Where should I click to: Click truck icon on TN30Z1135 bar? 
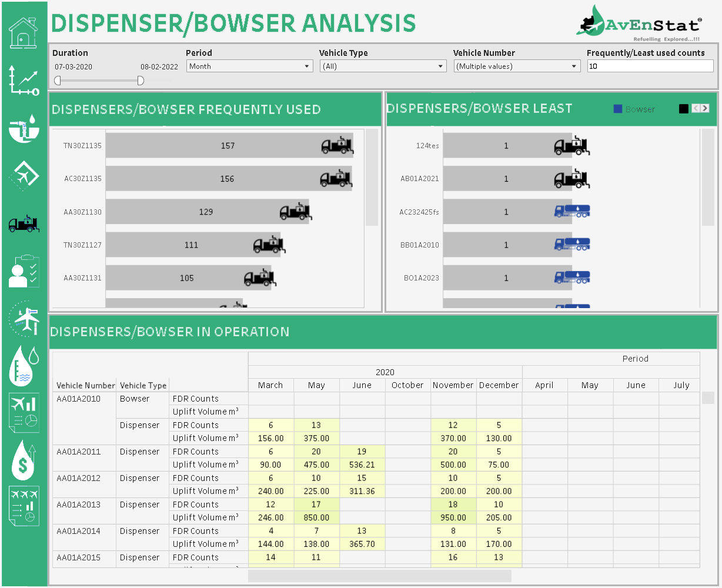[337, 145]
